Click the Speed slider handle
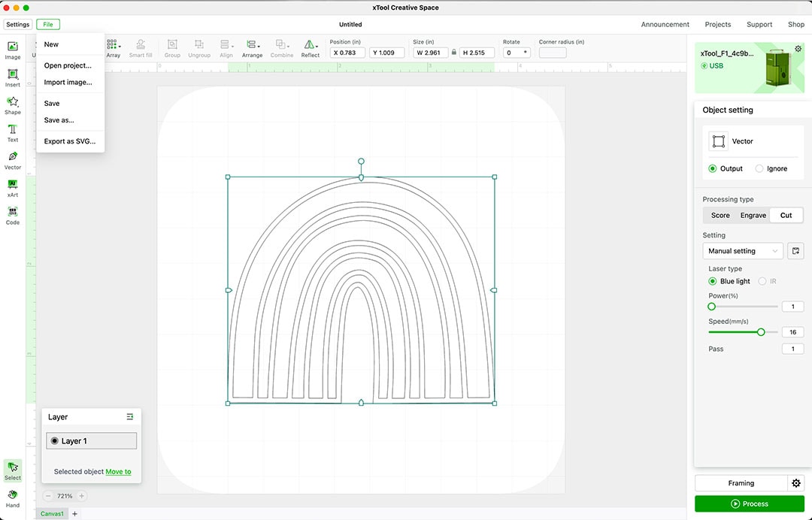The height and width of the screenshot is (520, 812). click(x=761, y=332)
